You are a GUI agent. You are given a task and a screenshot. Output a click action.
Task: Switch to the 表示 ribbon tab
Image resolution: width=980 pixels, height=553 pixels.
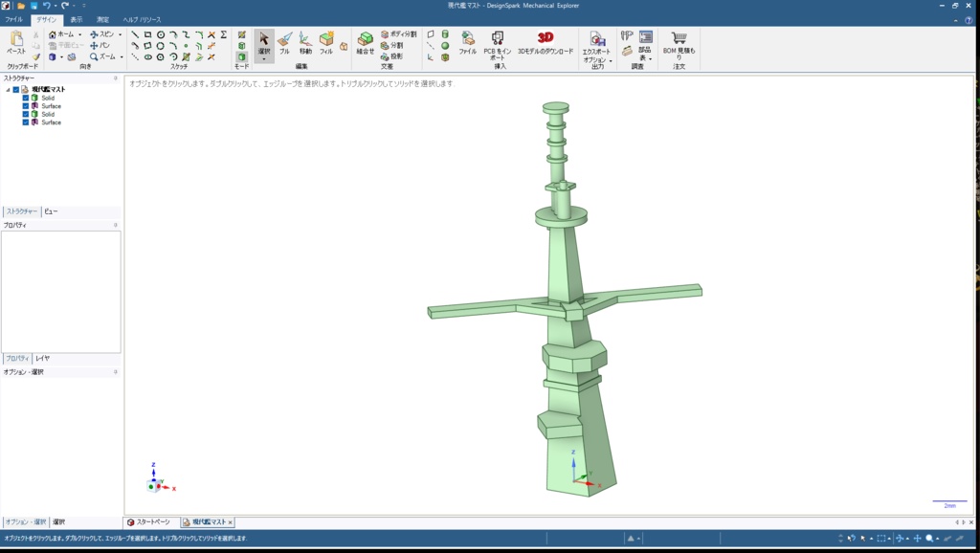[x=77, y=19]
